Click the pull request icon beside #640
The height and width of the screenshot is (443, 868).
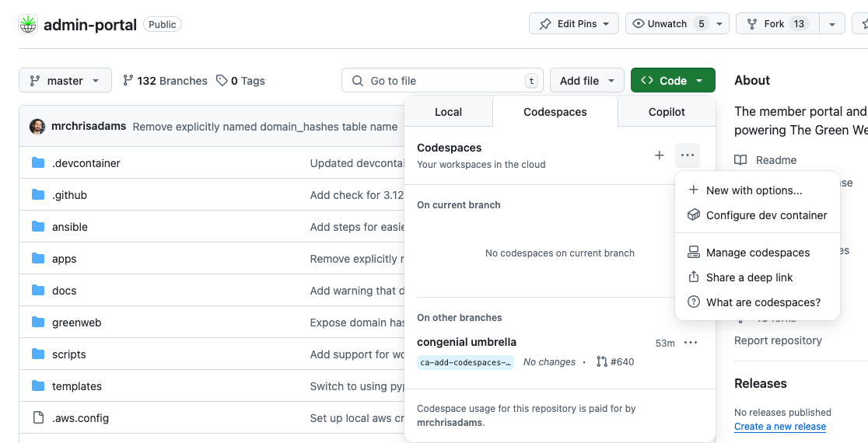tap(602, 361)
